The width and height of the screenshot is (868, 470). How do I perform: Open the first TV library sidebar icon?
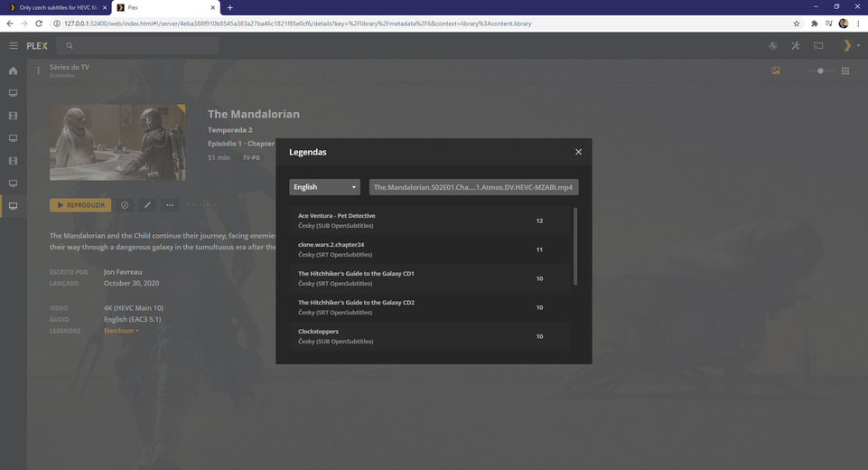[x=14, y=93]
